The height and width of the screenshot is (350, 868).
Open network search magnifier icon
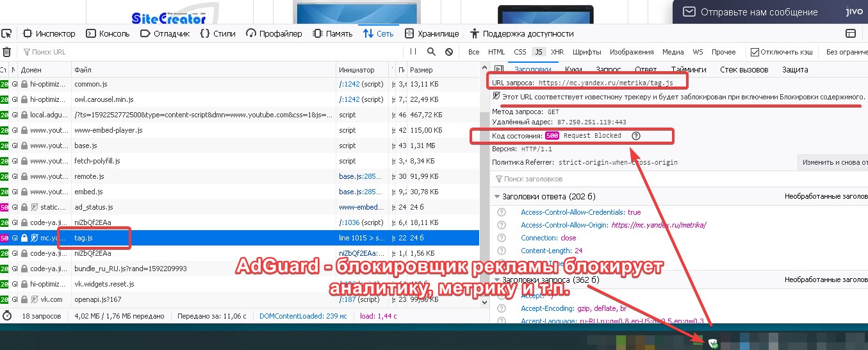[431, 52]
